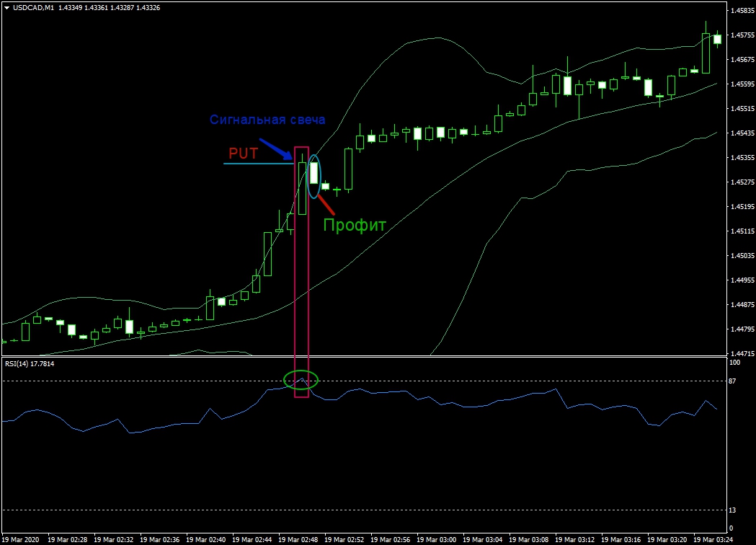Viewport: 756px width, 545px height.
Task: Select the red PUT text label
Action: pyautogui.click(x=243, y=153)
